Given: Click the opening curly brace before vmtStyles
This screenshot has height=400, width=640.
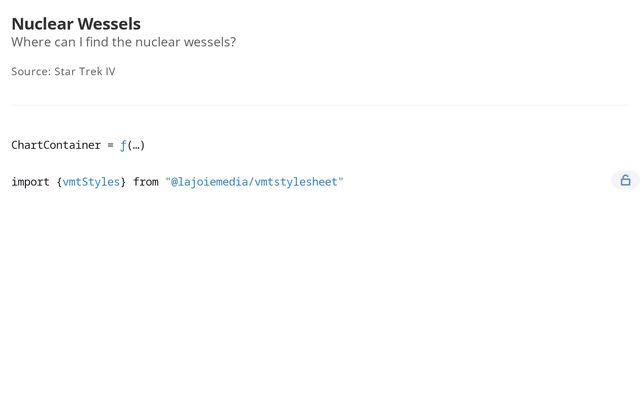Looking at the screenshot, I should (59, 182).
